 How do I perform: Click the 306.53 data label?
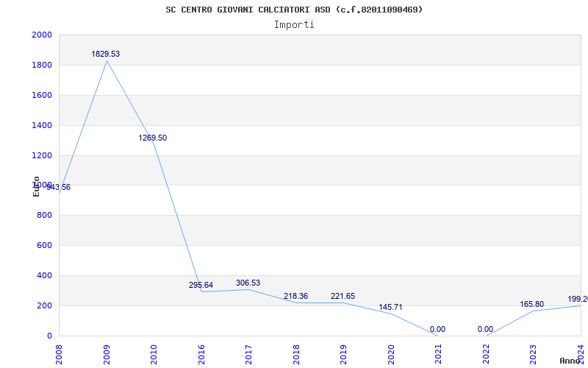point(248,283)
